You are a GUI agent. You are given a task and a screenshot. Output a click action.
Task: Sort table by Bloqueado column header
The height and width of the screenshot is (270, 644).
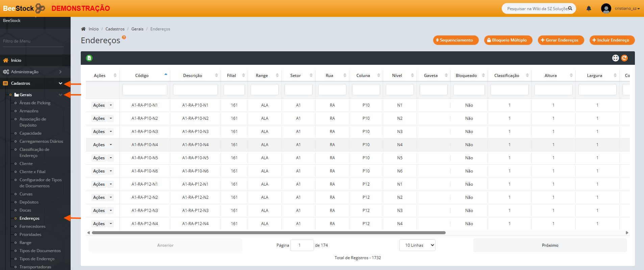point(466,76)
